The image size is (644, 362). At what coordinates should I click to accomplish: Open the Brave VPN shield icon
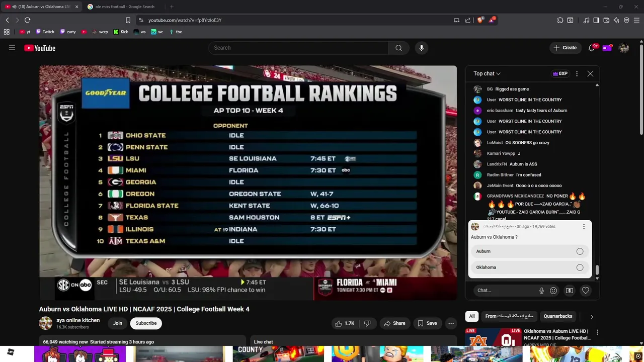[x=626, y=20]
